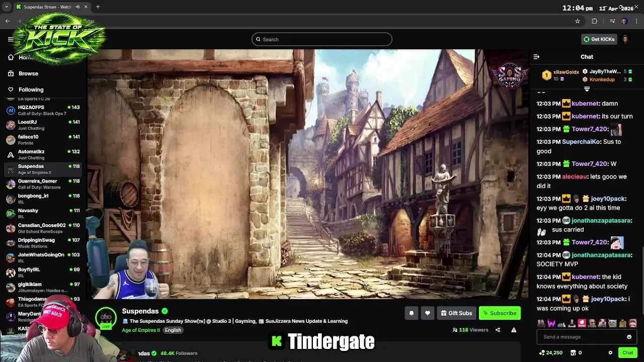The image size is (644, 362).
Task: Click alecieau username in chat
Action: tap(574, 177)
